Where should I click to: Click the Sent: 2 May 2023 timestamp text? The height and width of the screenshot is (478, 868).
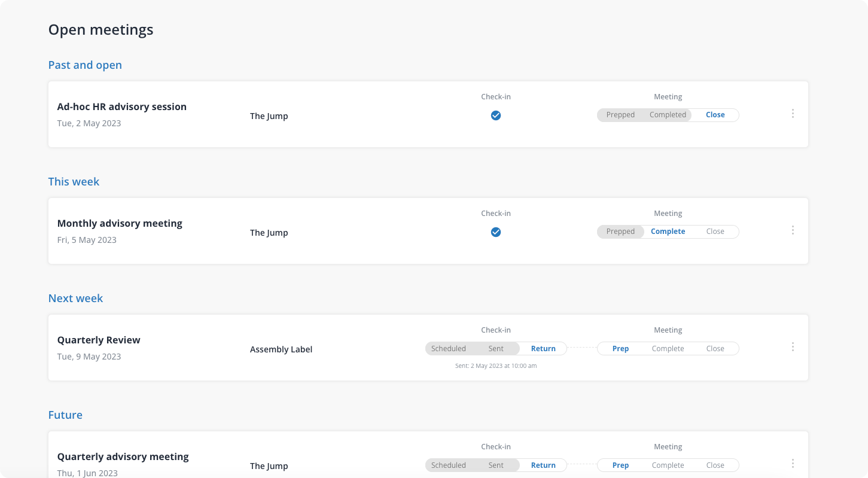(495, 366)
